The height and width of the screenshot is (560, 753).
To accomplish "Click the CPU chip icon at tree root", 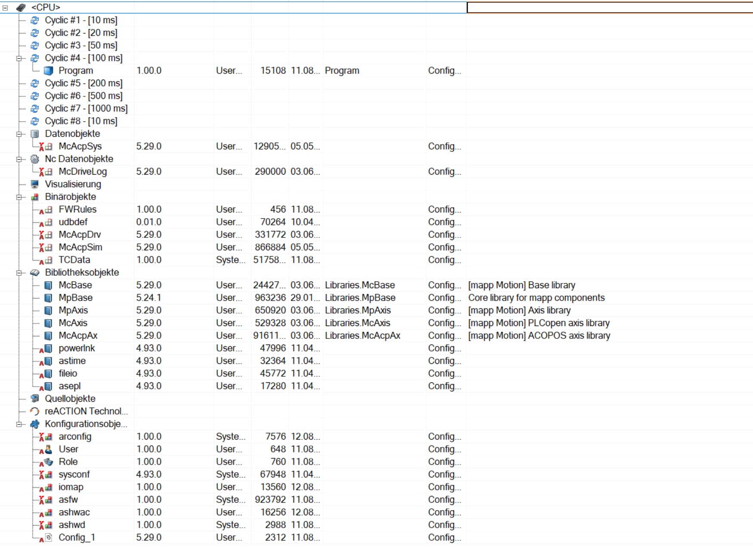I will tap(21, 7).
